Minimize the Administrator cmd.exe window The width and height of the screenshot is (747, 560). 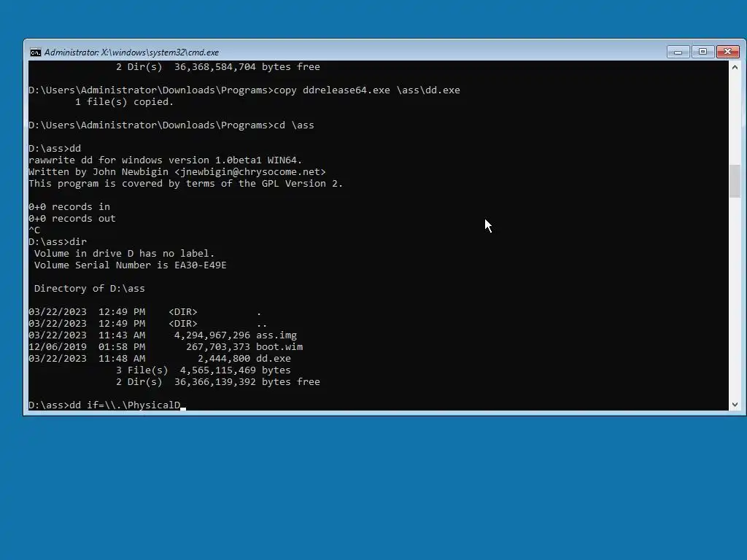pos(678,52)
